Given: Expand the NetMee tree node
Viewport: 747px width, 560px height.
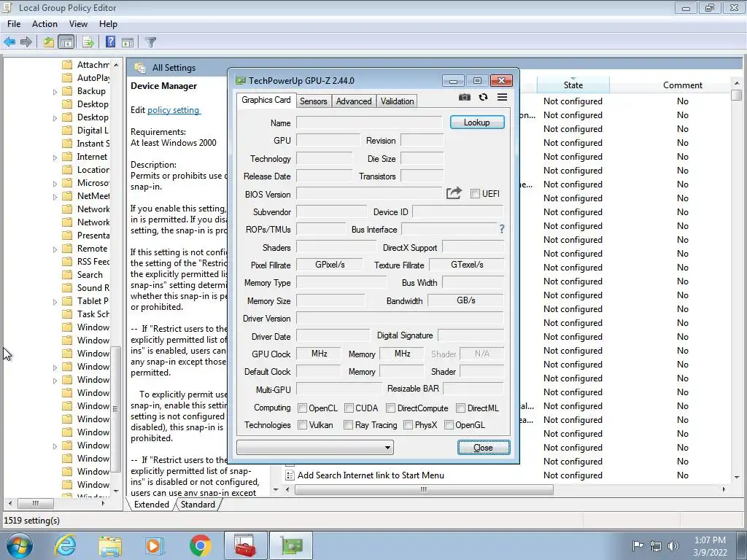Looking at the screenshot, I should point(55,197).
